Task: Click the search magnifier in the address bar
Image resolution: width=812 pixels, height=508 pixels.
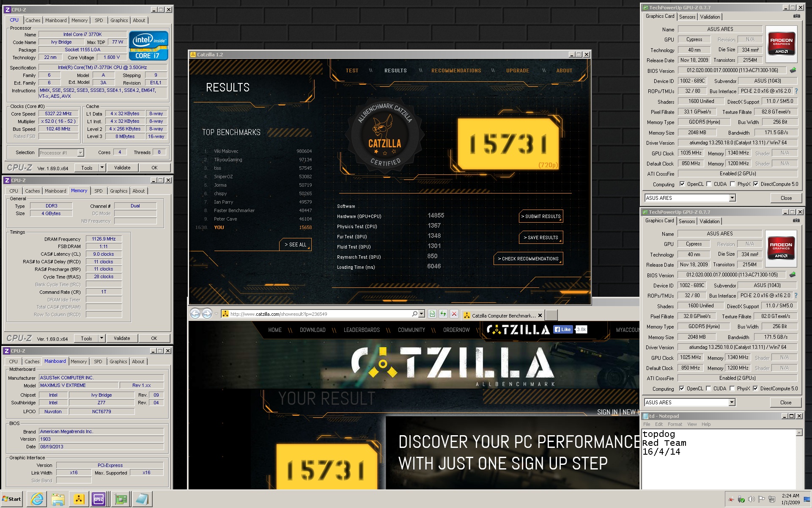Action: coord(414,314)
